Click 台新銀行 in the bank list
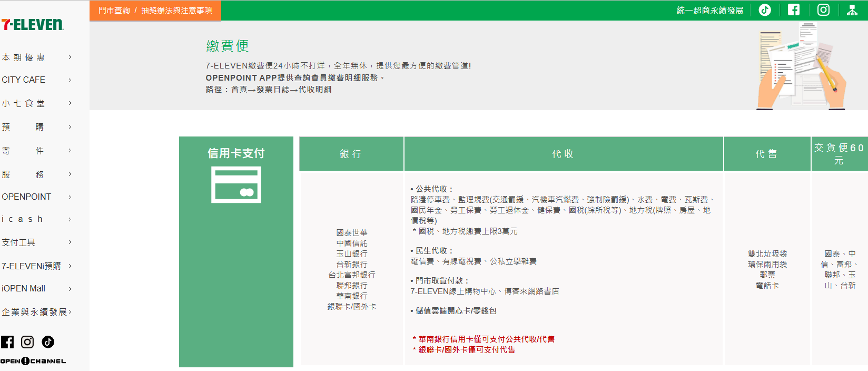The image size is (868, 371). (x=352, y=264)
